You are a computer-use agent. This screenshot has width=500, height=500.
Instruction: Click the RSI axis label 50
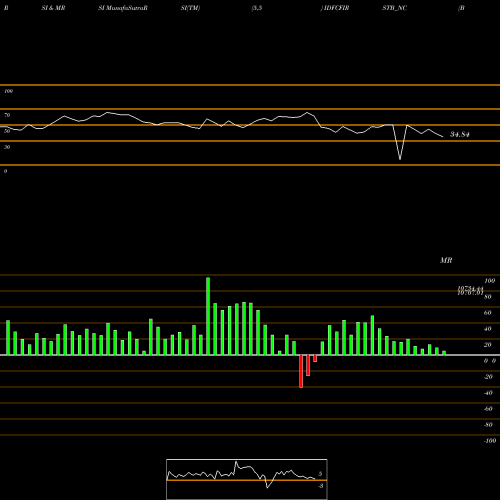pyautogui.click(x=7, y=131)
